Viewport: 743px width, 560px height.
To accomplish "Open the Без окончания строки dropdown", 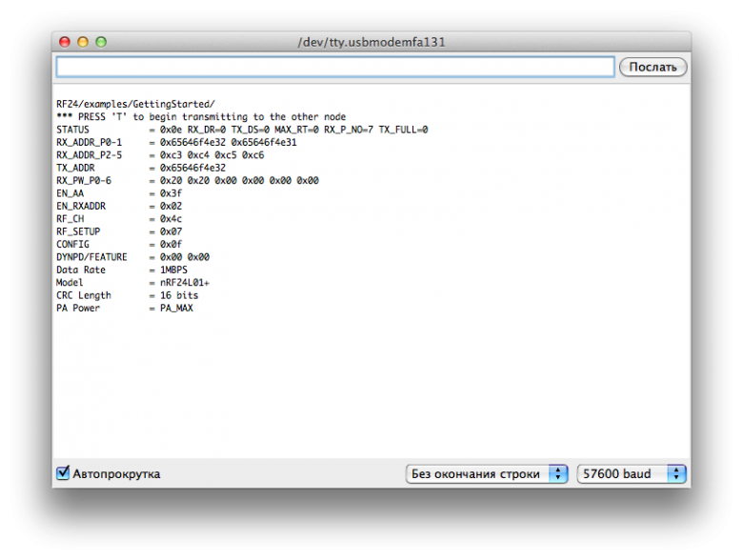I will pyautogui.click(x=487, y=473).
